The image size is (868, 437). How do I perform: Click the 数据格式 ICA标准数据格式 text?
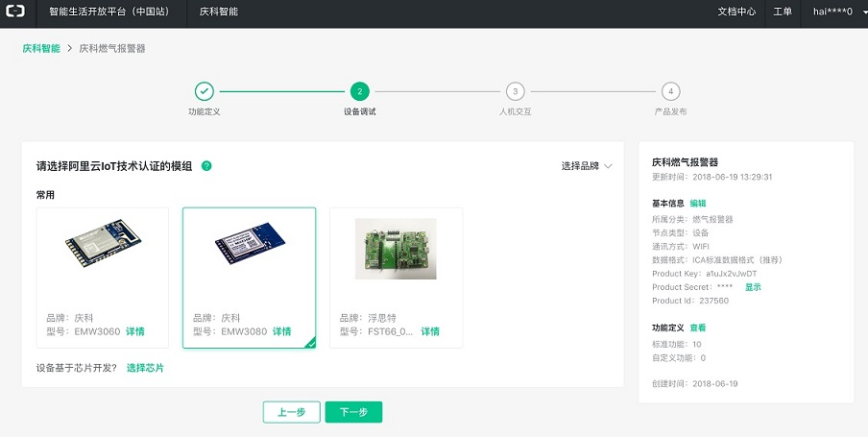(717, 260)
